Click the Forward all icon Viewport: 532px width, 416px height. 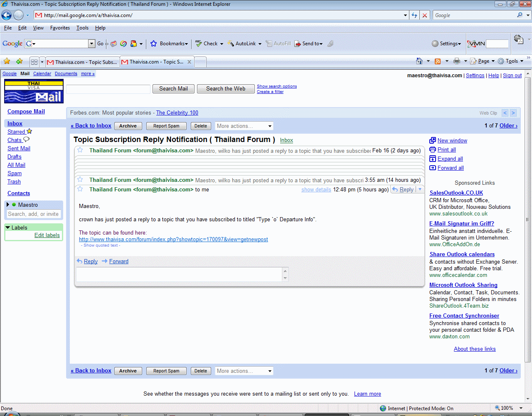point(433,168)
